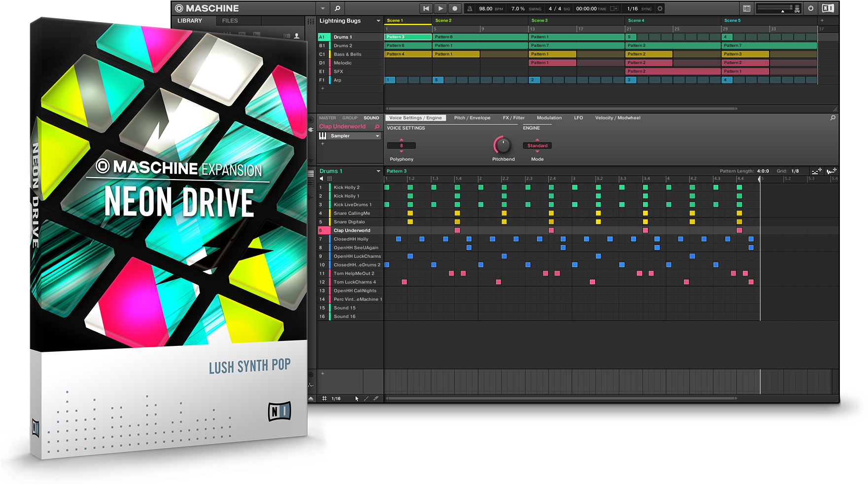Select the Snare Digitalo sound slot

pyautogui.click(x=350, y=222)
